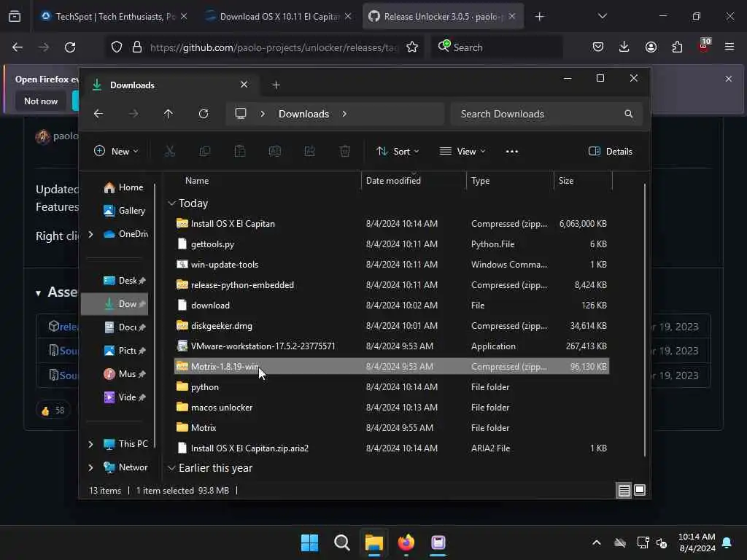The width and height of the screenshot is (747, 560).
Task: Open Firefox account icon
Action: (x=651, y=47)
